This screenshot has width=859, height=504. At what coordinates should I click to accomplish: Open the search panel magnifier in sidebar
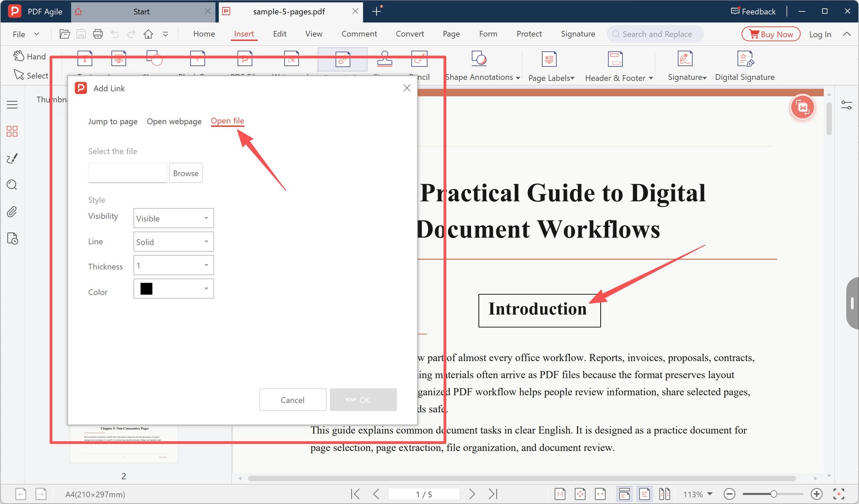click(12, 185)
